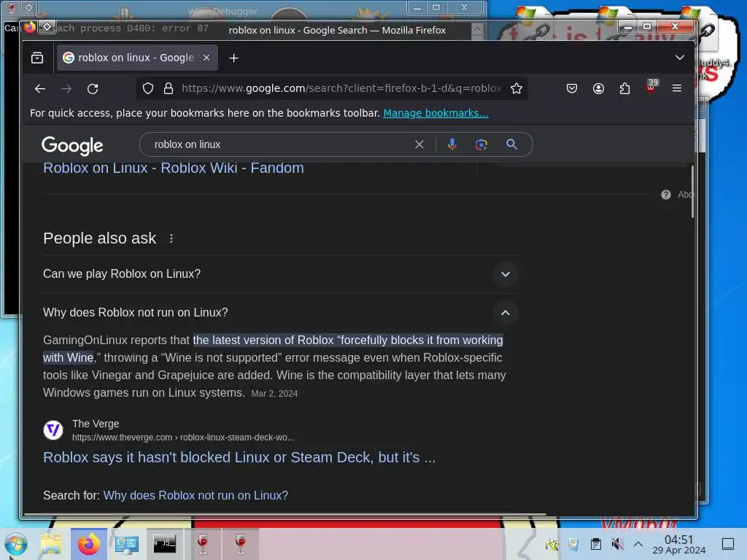Open clipboard tray icon
Viewport: 747px width, 560px height.
[595, 544]
